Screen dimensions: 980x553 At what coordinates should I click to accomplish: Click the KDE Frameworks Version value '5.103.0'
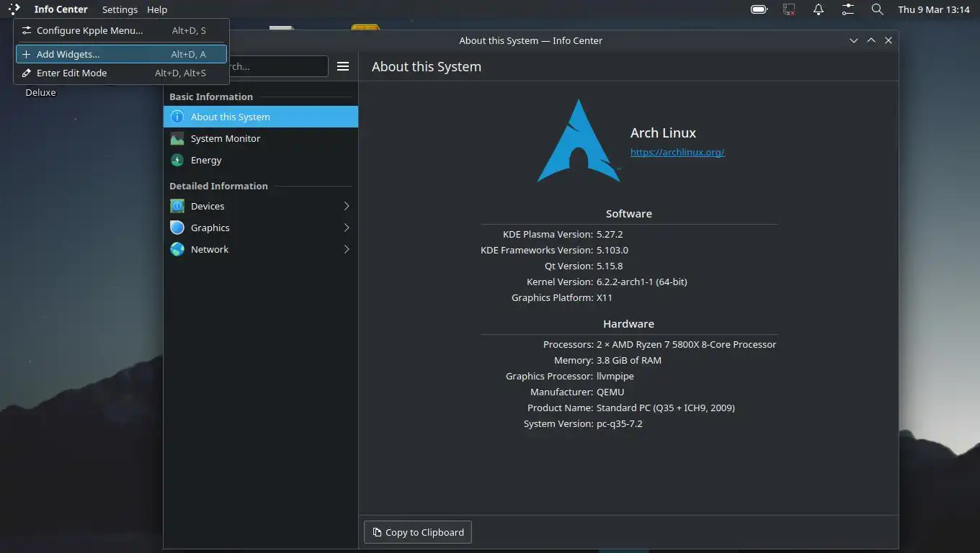[612, 250]
